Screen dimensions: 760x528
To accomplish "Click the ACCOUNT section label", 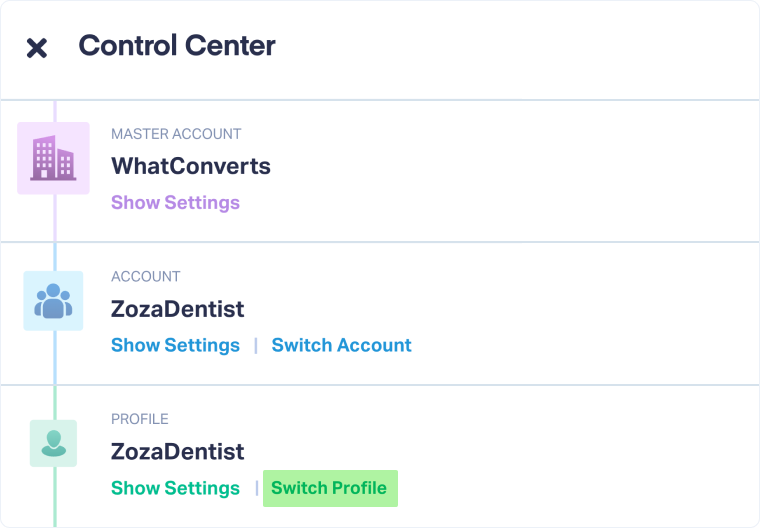I will [x=146, y=277].
